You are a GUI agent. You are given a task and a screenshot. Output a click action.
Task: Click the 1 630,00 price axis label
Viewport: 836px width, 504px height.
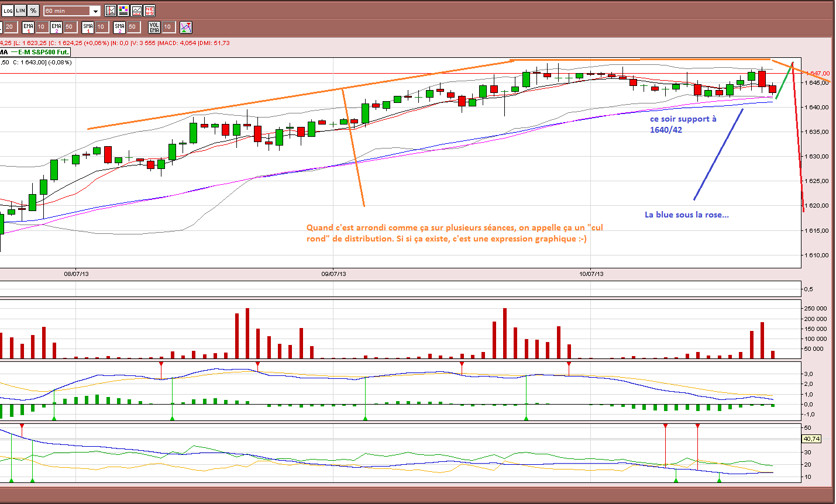point(817,157)
